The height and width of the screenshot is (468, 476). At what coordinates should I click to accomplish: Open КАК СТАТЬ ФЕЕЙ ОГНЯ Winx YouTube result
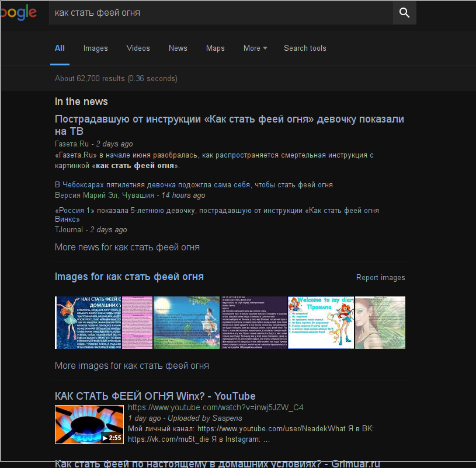[155, 396]
